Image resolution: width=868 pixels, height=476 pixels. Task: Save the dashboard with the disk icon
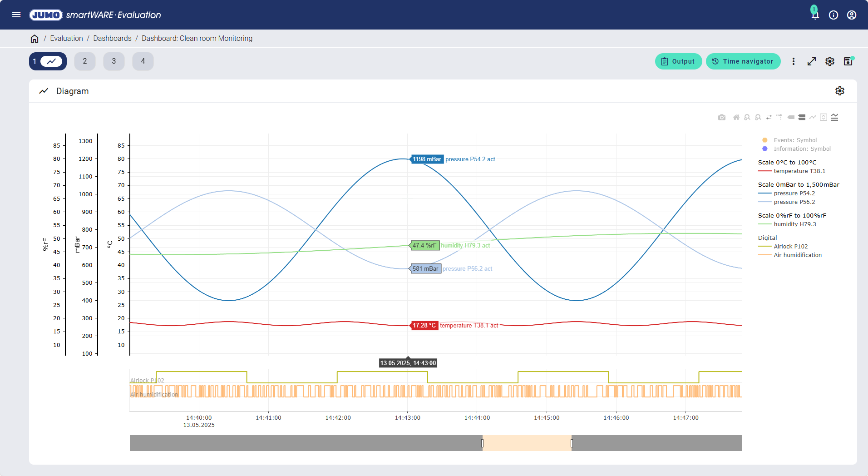(848, 61)
